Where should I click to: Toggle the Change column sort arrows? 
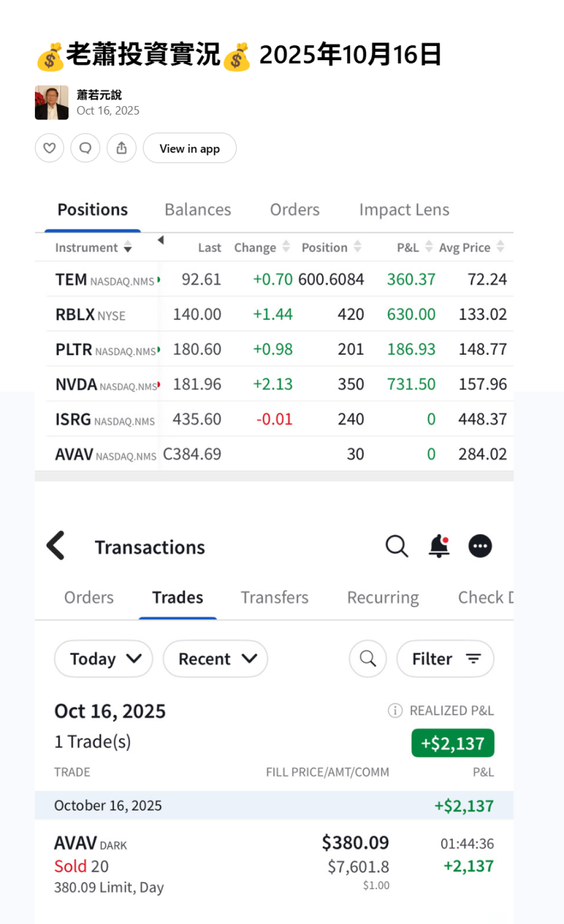point(286,247)
